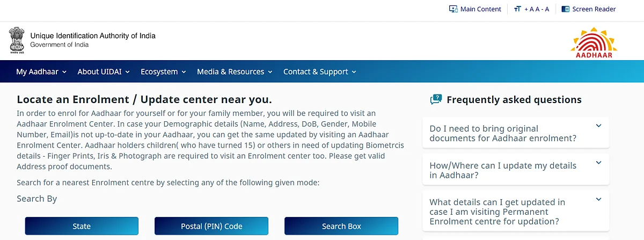The image size is (644, 240).
Task: Click the Aadhaar sun fingerprint logo
Action: (x=594, y=43)
